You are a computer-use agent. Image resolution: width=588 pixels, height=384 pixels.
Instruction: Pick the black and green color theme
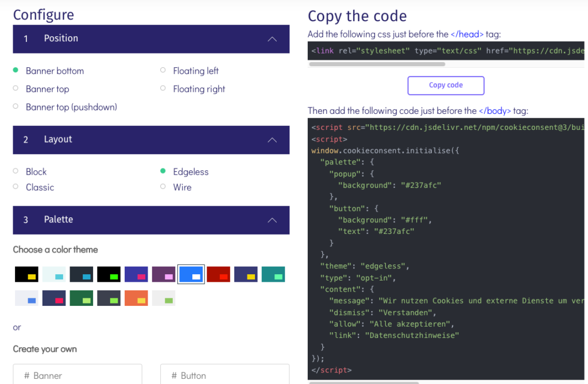[109, 274]
